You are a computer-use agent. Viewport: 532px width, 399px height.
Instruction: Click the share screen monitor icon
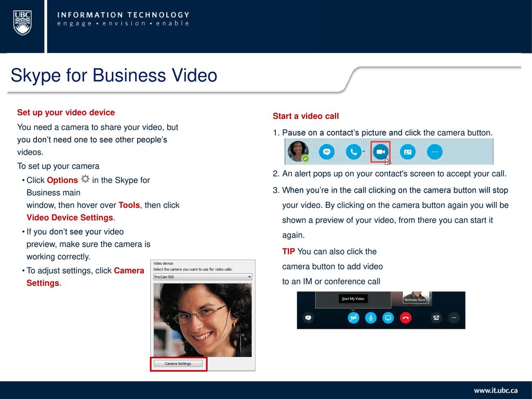[388, 318]
